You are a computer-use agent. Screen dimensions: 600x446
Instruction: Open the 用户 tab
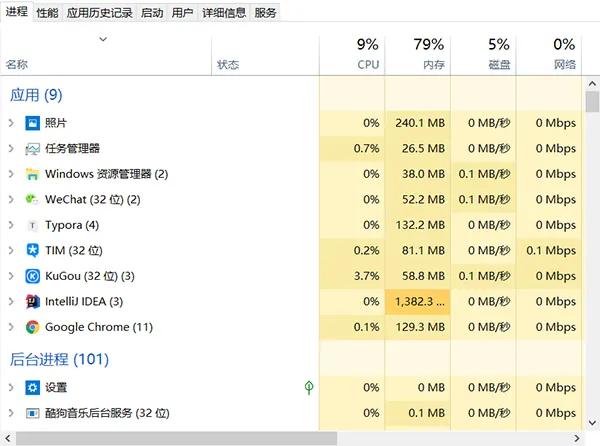[x=182, y=13]
